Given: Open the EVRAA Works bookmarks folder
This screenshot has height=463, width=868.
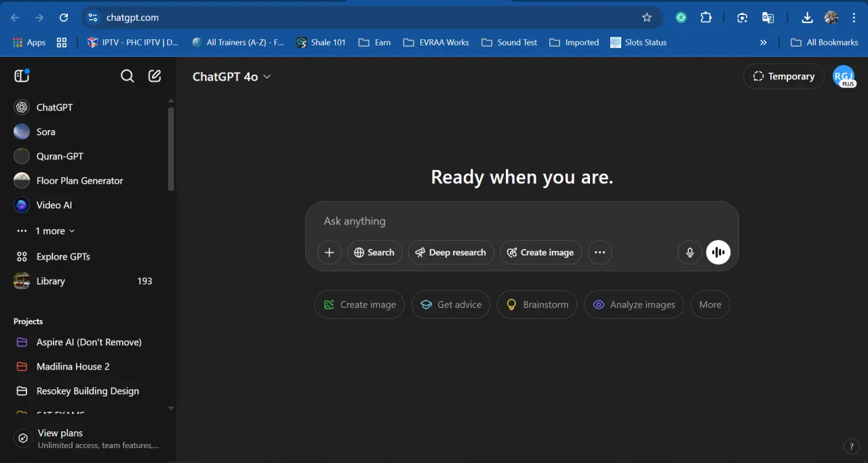Looking at the screenshot, I should click(x=436, y=42).
